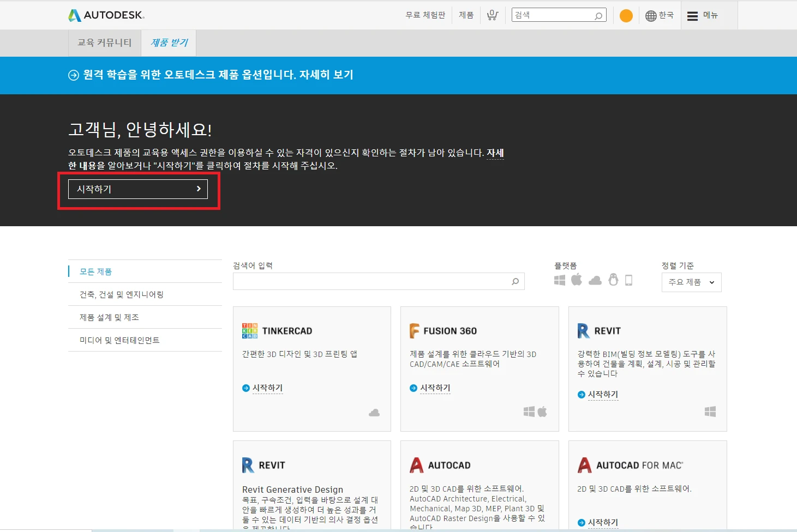The image size is (797, 532).
Task: Click the AutoCAD for Mac logo
Action: pos(630,465)
